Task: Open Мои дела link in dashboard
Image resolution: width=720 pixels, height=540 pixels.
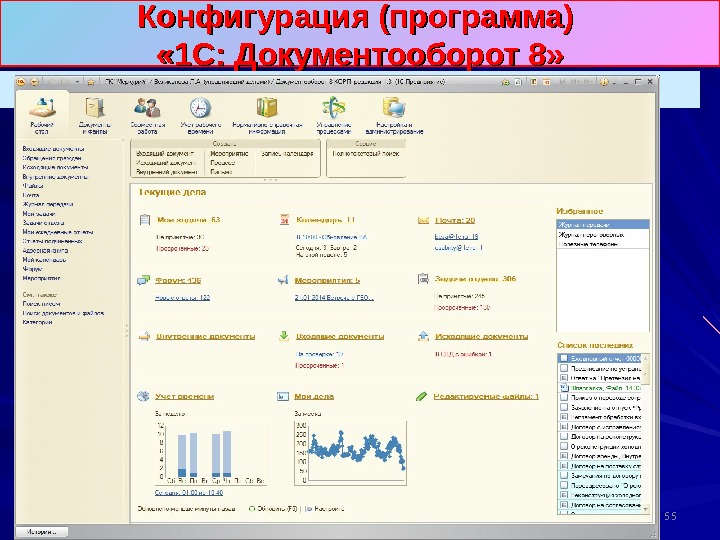Action: (x=314, y=397)
